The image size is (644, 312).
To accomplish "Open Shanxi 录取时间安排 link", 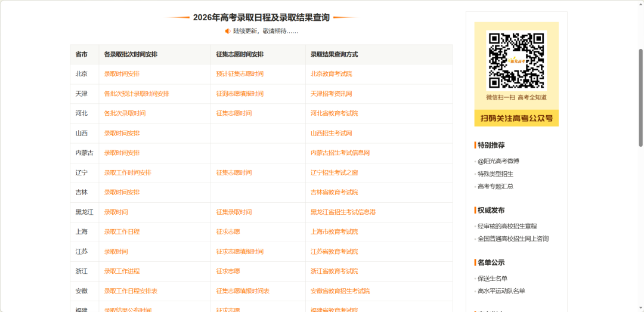I will tap(122, 133).
